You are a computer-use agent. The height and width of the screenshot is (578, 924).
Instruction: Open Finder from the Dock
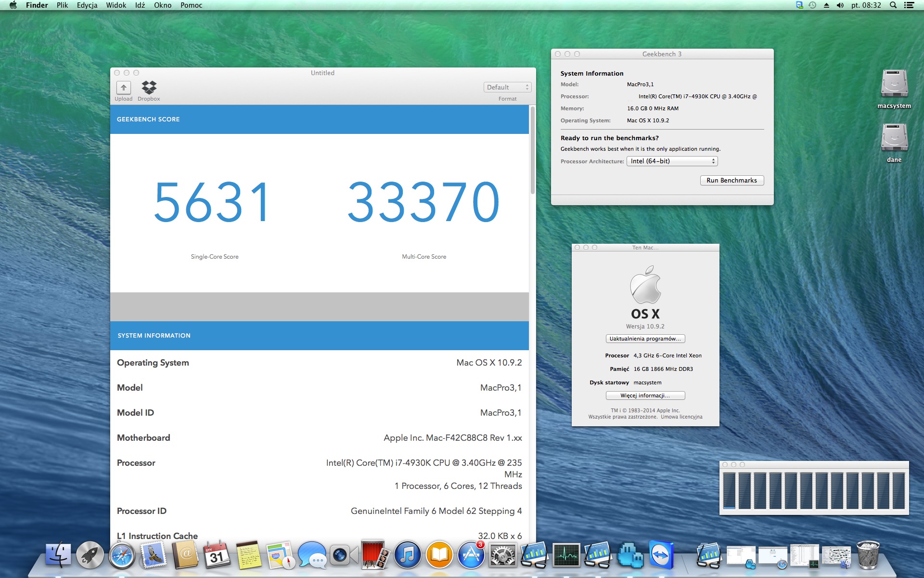[58, 555]
